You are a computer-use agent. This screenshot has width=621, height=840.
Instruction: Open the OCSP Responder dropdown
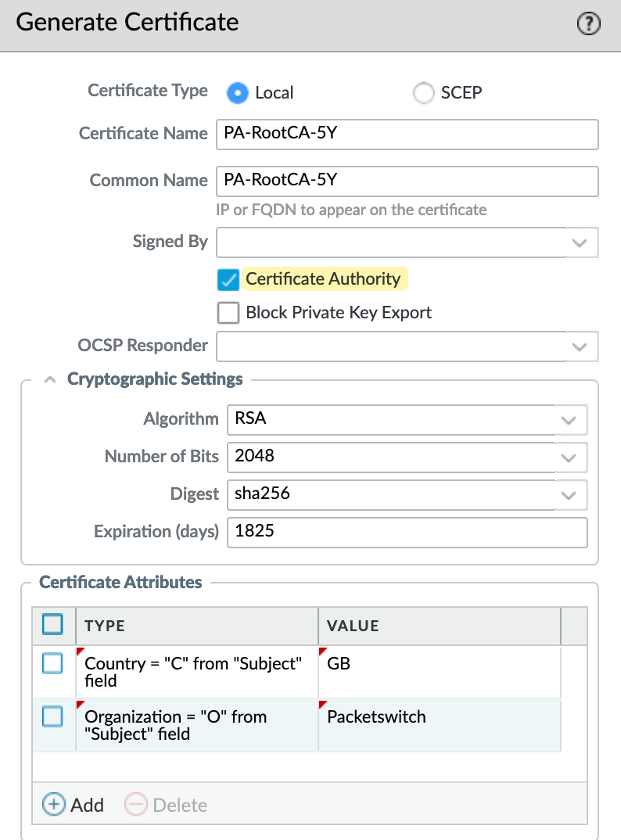point(579,346)
